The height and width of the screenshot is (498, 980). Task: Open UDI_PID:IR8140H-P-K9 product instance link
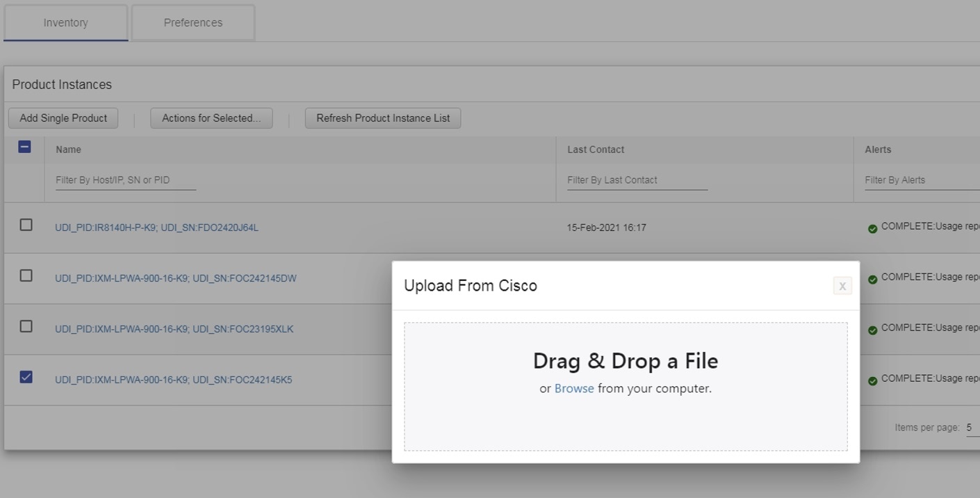[157, 227]
